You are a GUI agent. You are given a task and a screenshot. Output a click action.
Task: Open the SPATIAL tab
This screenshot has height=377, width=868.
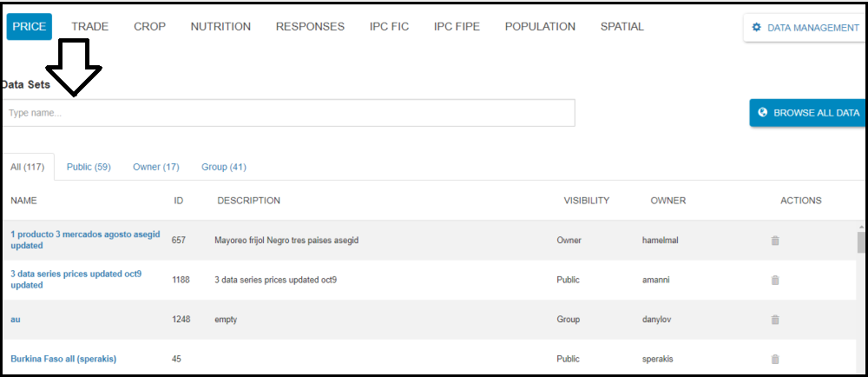(621, 27)
